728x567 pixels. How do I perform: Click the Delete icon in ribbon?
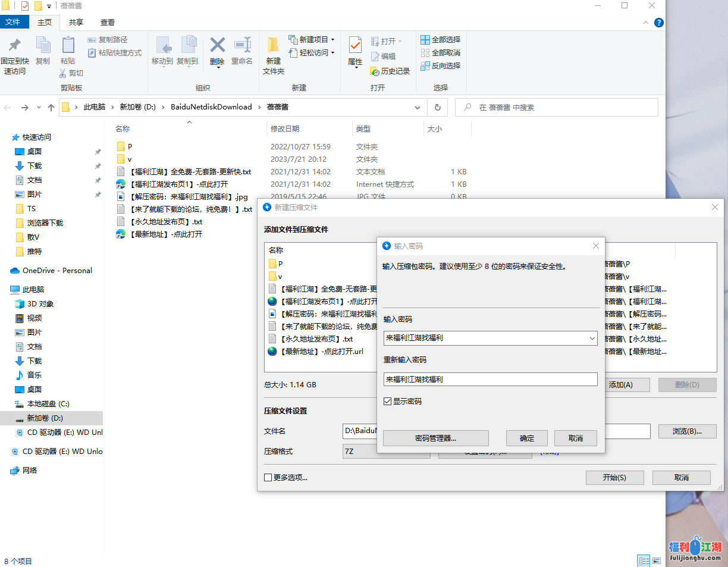tap(217, 46)
